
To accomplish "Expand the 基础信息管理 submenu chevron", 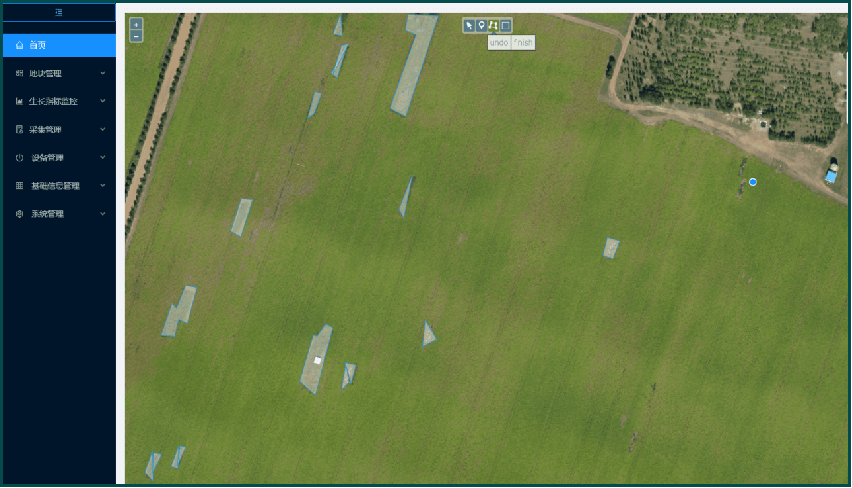I will point(103,185).
